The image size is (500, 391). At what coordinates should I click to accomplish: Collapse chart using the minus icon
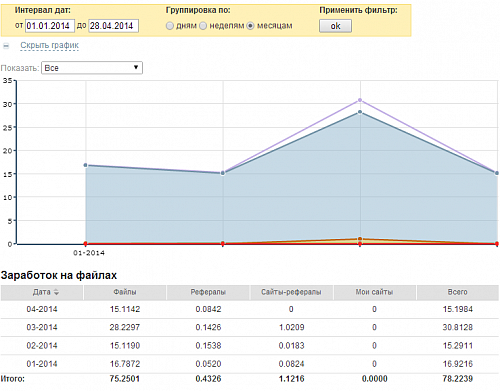pos(6,46)
